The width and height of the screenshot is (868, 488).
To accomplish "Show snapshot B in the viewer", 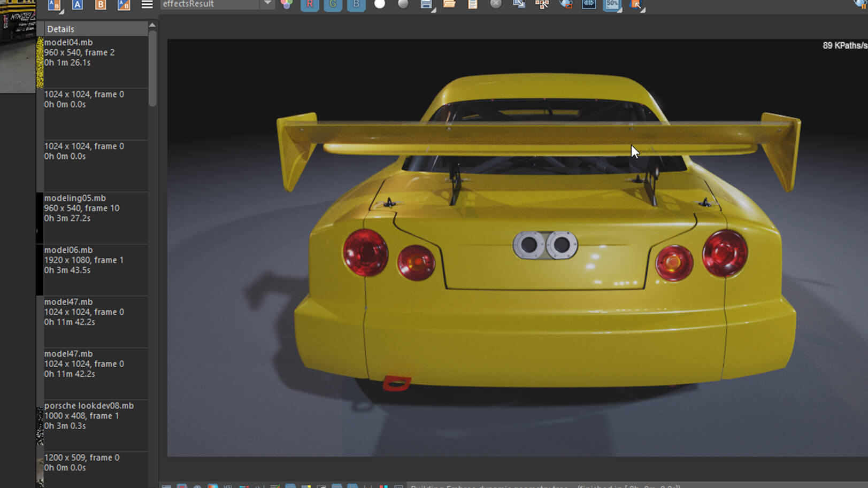I will 100,4.
